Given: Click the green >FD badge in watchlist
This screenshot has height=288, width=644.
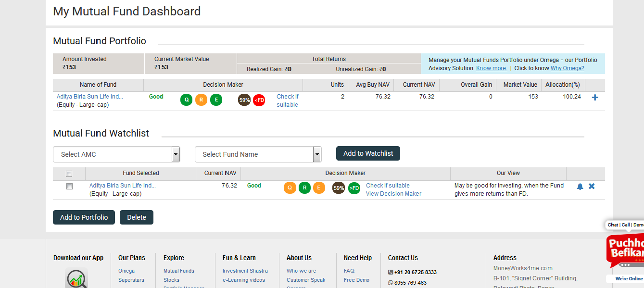Looking at the screenshot, I should (x=354, y=188).
